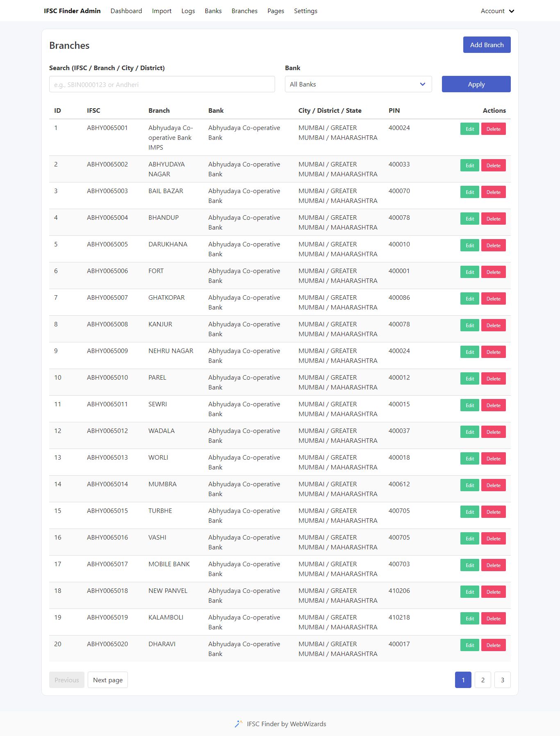This screenshot has height=736, width=560.
Task: Expand the Account menu chevron
Action: [x=511, y=11]
